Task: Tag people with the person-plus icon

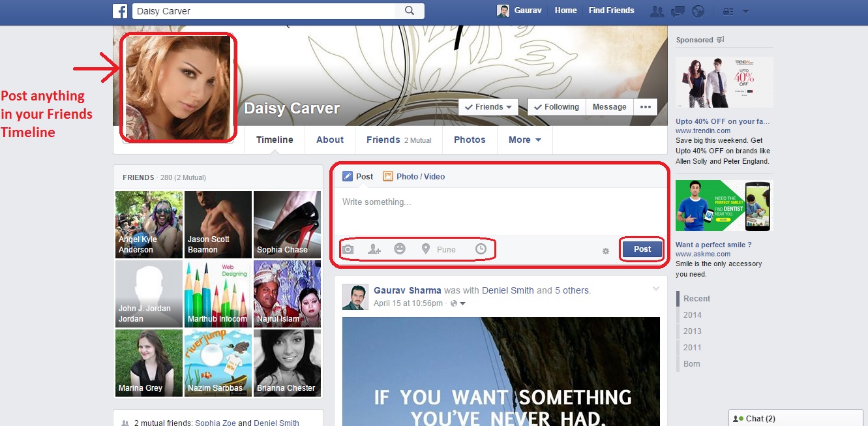Action: click(374, 249)
